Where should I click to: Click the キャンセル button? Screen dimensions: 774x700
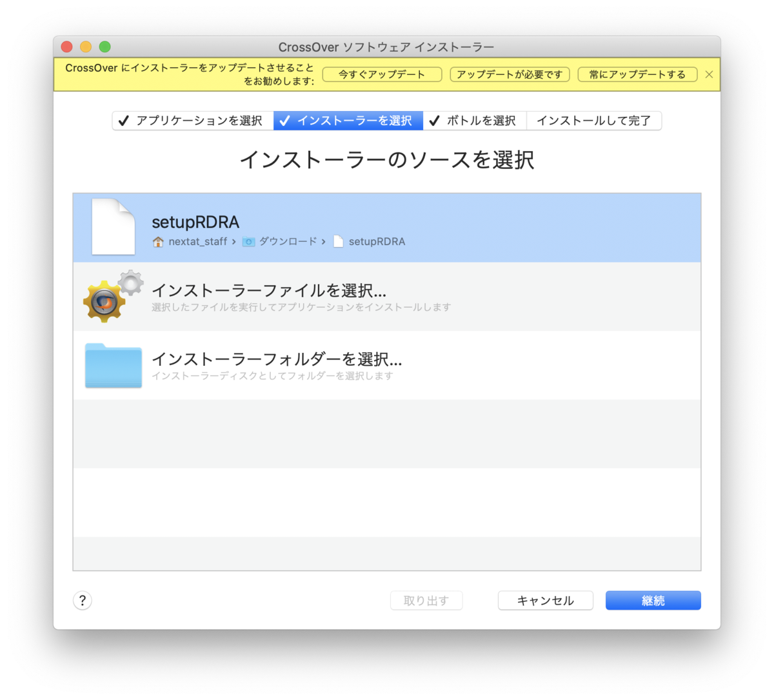pyautogui.click(x=546, y=601)
